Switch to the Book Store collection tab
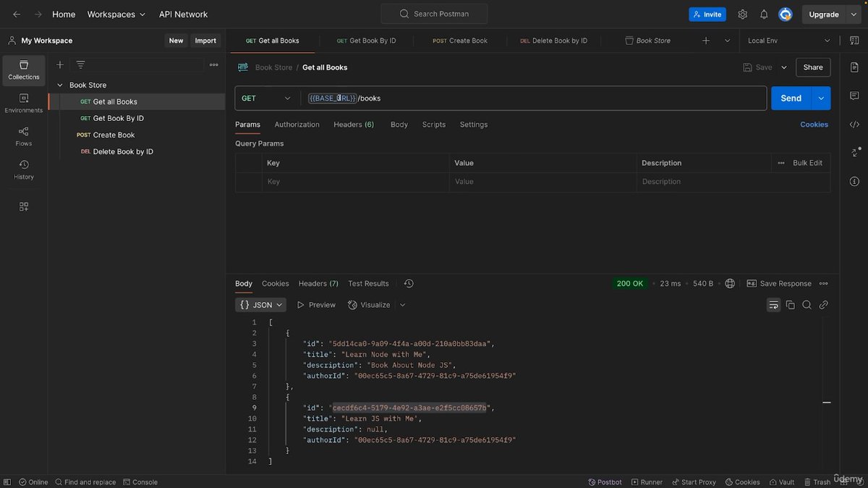Screen dimensions: 868x488 [x=647, y=41]
